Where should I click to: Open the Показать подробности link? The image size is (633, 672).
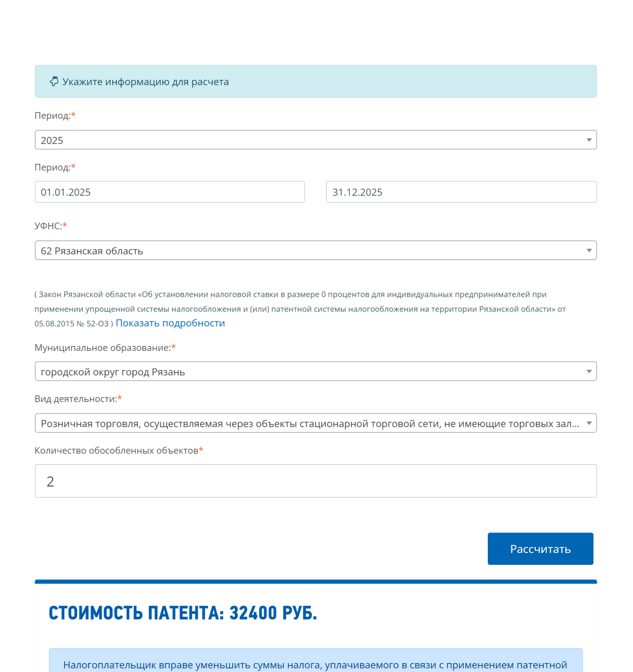click(170, 323)
